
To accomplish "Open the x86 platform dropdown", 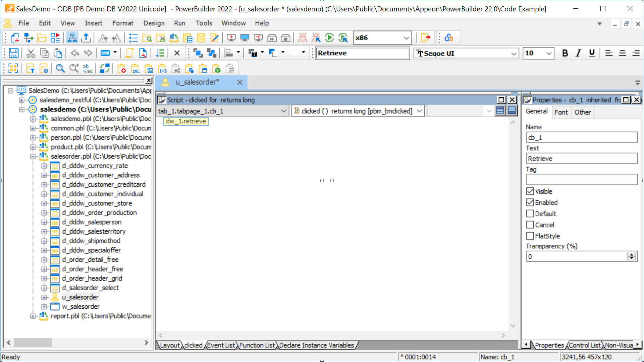I will (x=406, y=38).
